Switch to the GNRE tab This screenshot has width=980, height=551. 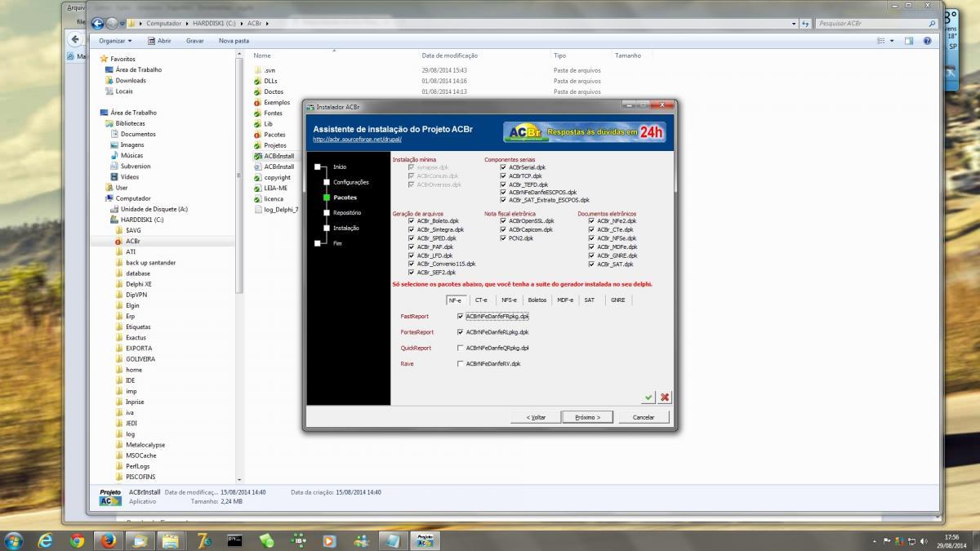pos(618,300)
